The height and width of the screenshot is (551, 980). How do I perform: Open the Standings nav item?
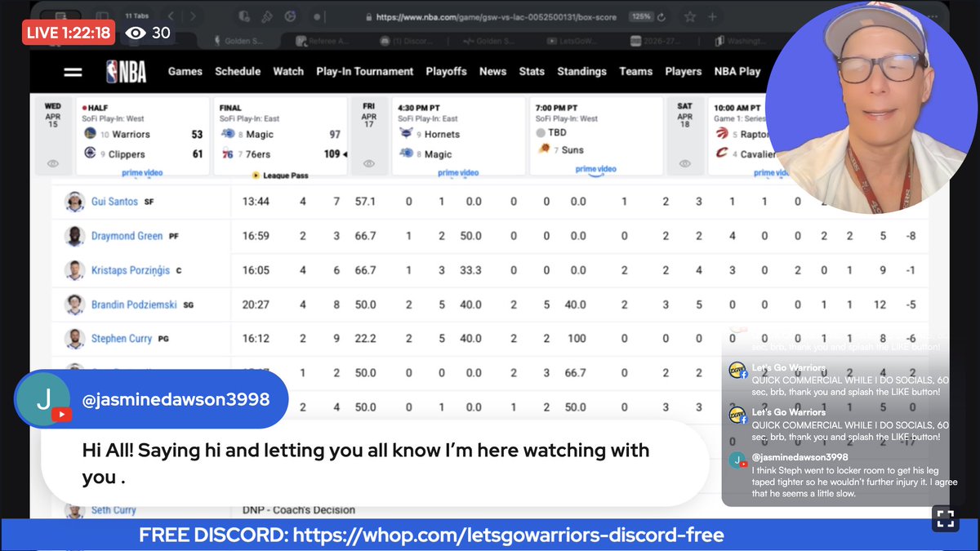[x=582, y=71]
